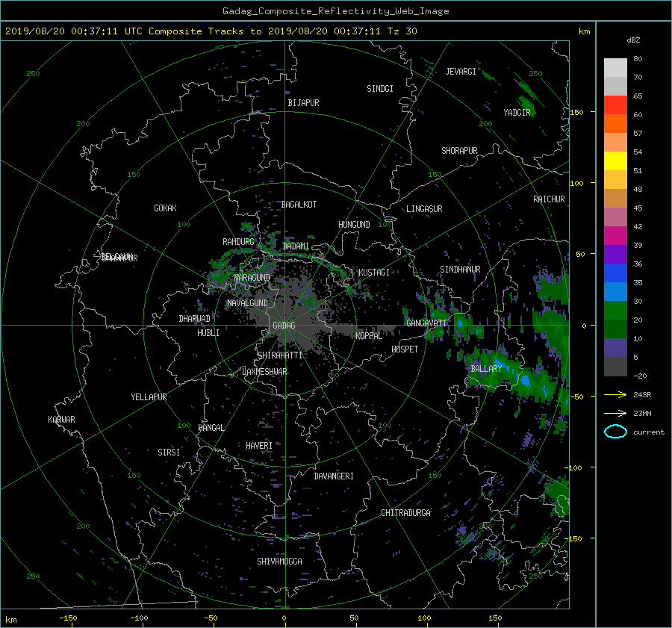Click the DHARWAD city label
The image size is (672, 628).
[195, 319]
